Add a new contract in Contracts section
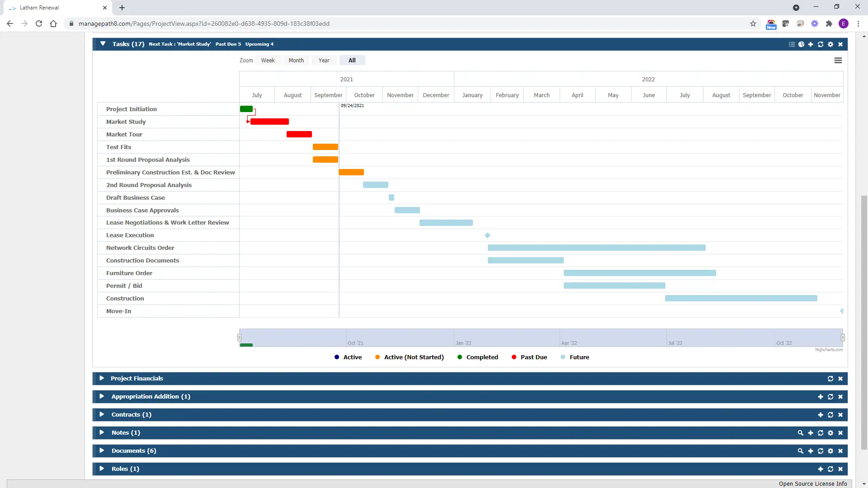868x488 pixels. click(x=821, y=414)
